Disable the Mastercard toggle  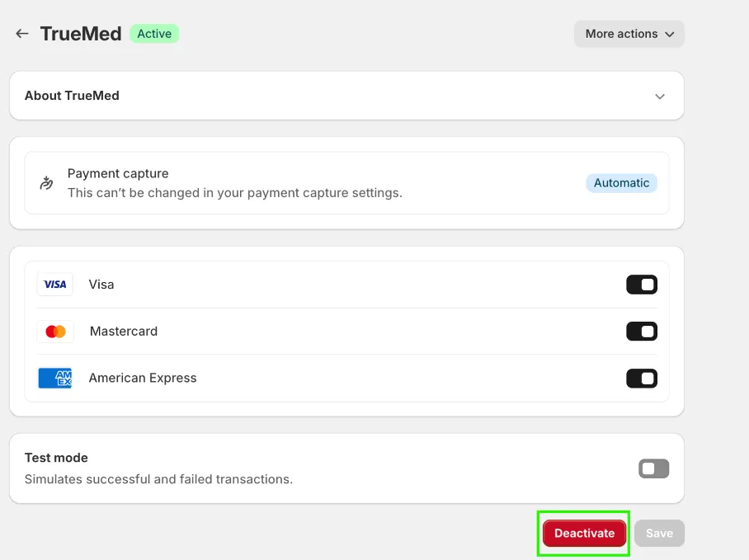[x=642, y=332]
